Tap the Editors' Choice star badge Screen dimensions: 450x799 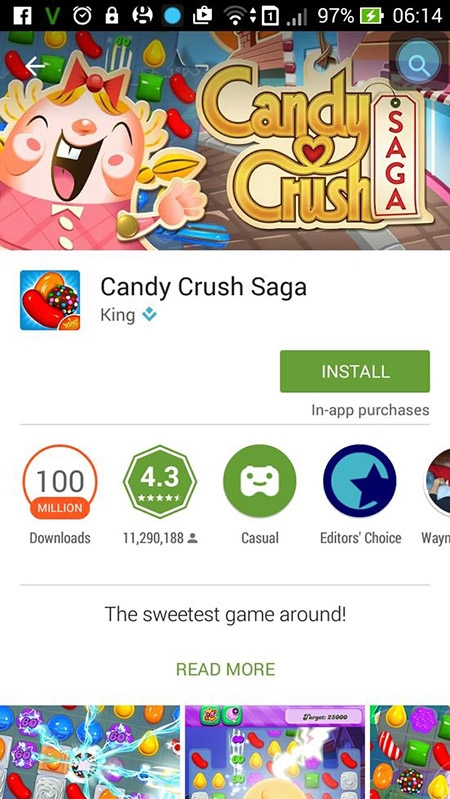360,482
